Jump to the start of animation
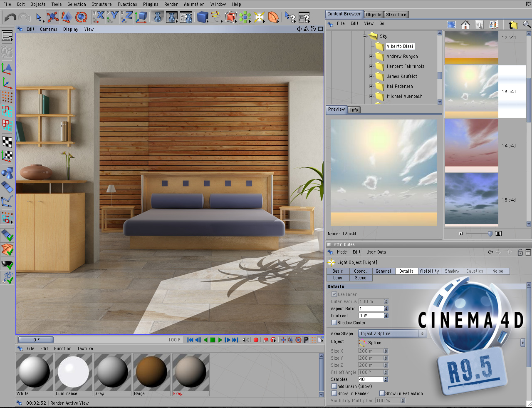This screenshot has width=532, height=408. click(x=191, y=340)
